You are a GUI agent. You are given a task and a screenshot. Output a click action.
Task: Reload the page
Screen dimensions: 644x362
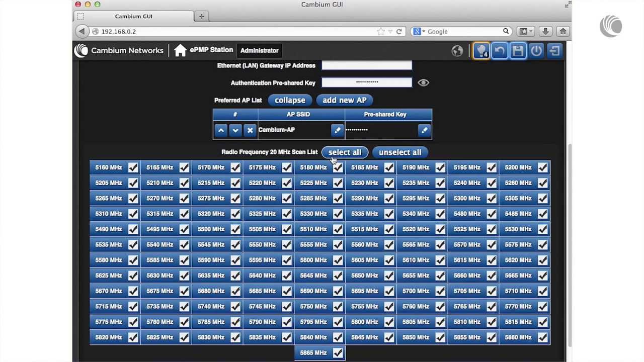click(399, 31)
